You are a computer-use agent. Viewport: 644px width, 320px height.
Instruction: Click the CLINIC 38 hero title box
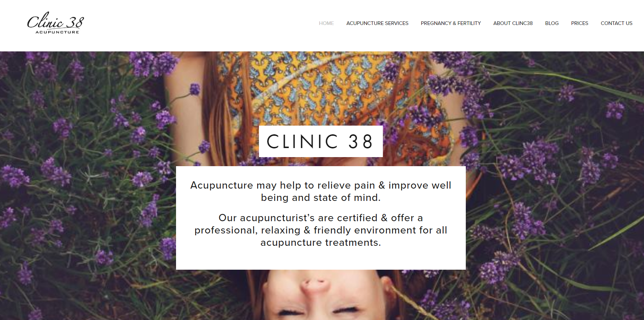(x=321, y=141)
